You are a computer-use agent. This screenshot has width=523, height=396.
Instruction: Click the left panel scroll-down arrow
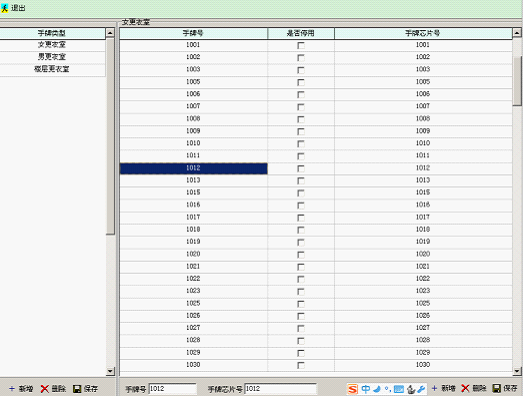110,371
